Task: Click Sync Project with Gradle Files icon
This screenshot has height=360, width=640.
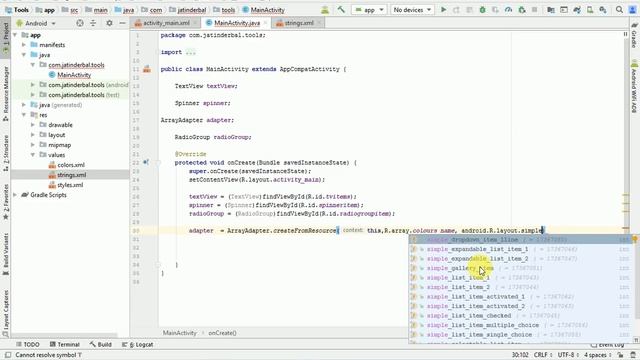Action: [577, 9]
